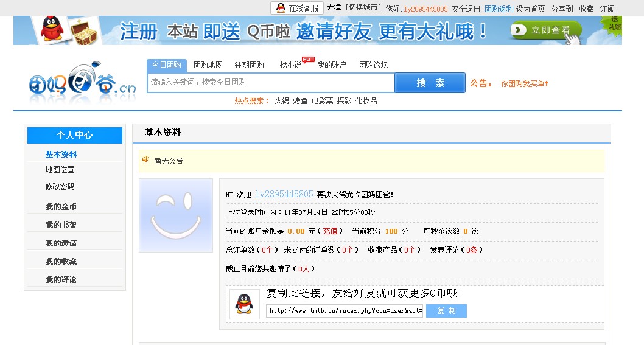Open 地图位置 in the sidebar
644x345 pixels.
click(60, 170)
